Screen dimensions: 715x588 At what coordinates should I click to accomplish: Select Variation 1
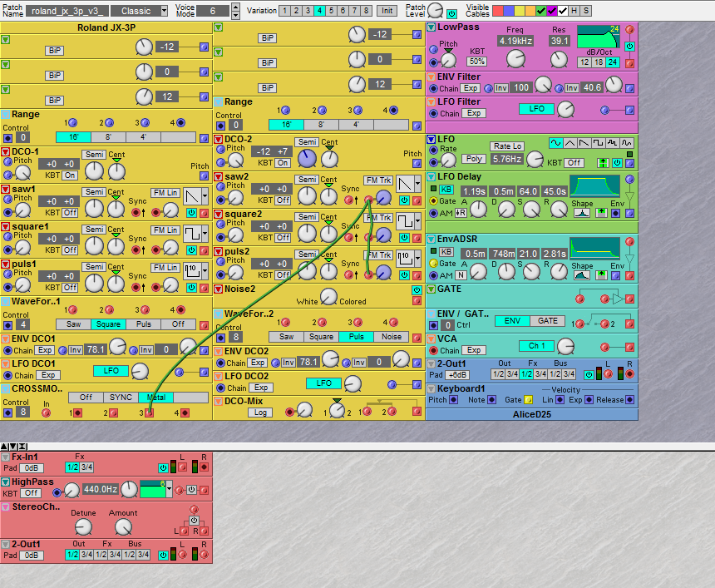click(284, 11)
